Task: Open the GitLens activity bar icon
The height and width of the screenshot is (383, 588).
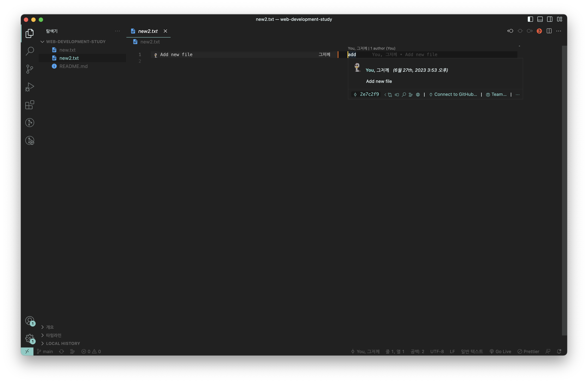Action: point(30,123)
